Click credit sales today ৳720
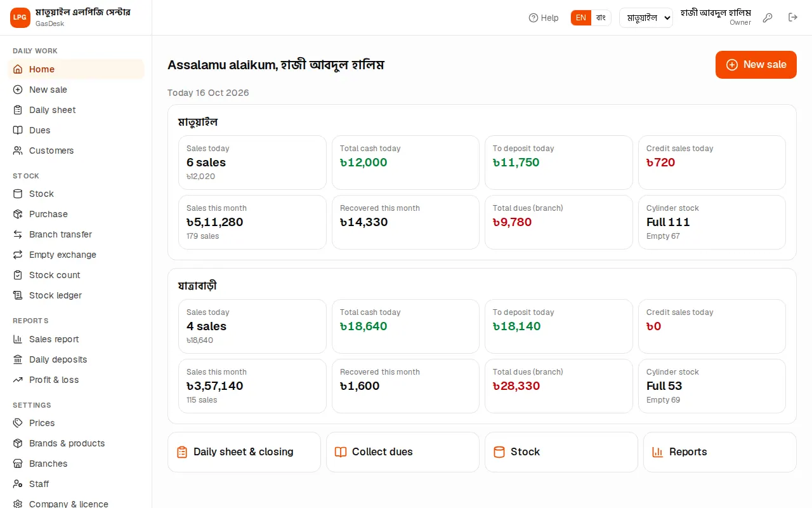The height and width of the screenshot is (508, 812). point(661,163)
